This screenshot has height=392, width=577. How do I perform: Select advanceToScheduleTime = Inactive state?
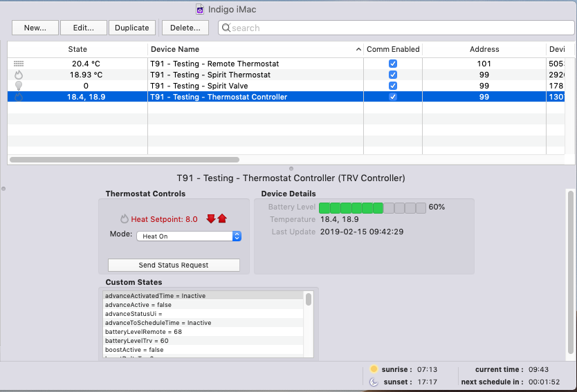(203, 323)
